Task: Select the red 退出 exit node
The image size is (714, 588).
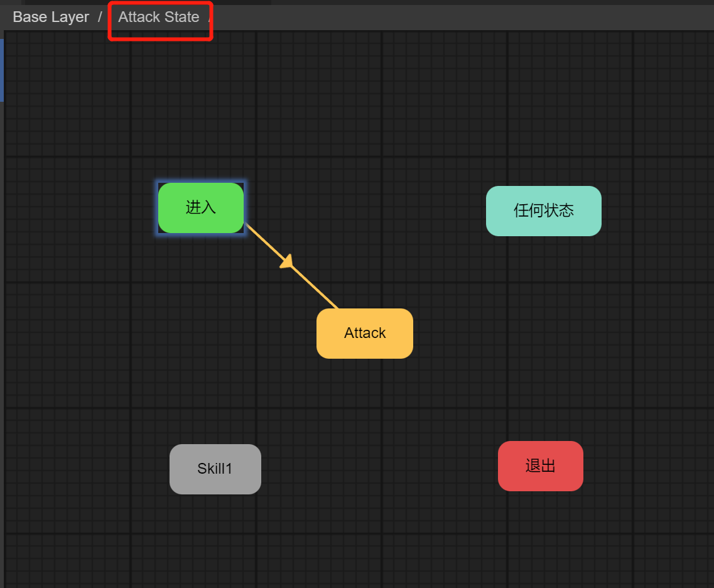Action: pos(540,466)
